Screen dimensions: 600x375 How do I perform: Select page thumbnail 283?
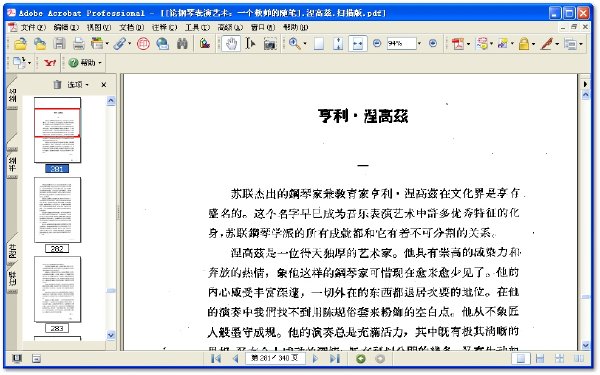coord(57,289)
